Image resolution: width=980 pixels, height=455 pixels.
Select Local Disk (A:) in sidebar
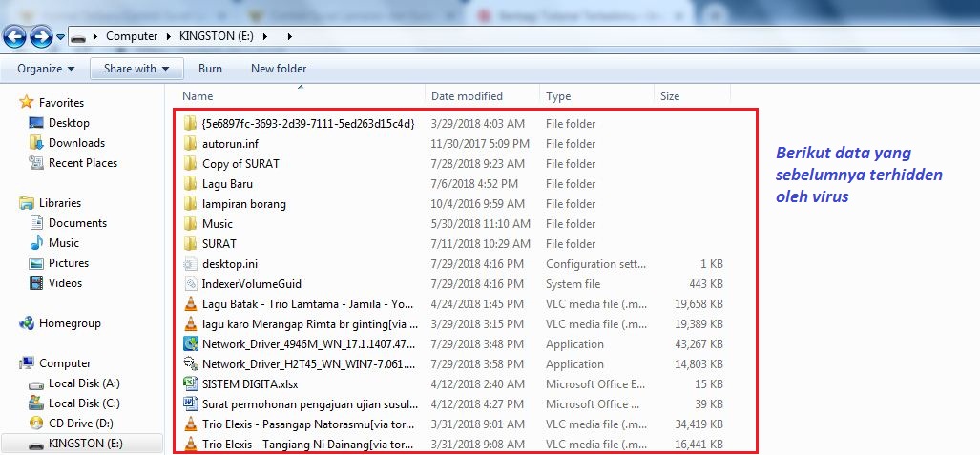[x=84, y=383]
